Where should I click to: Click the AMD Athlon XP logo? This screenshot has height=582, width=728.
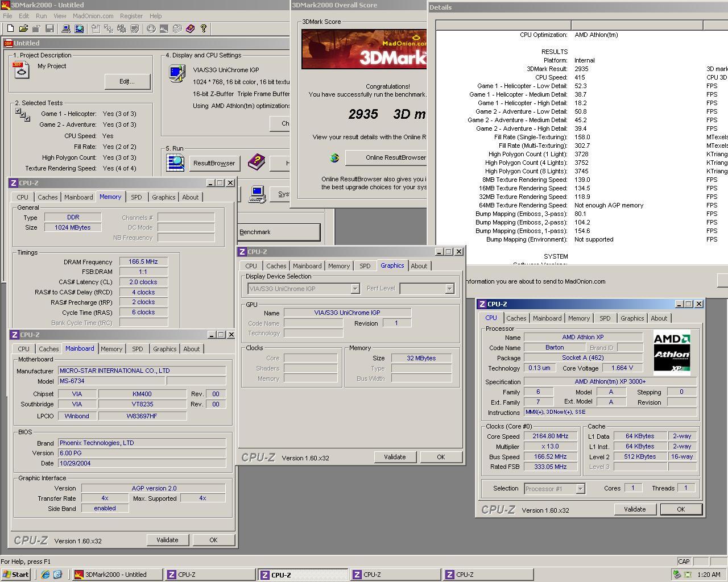[x=671, y=352]
